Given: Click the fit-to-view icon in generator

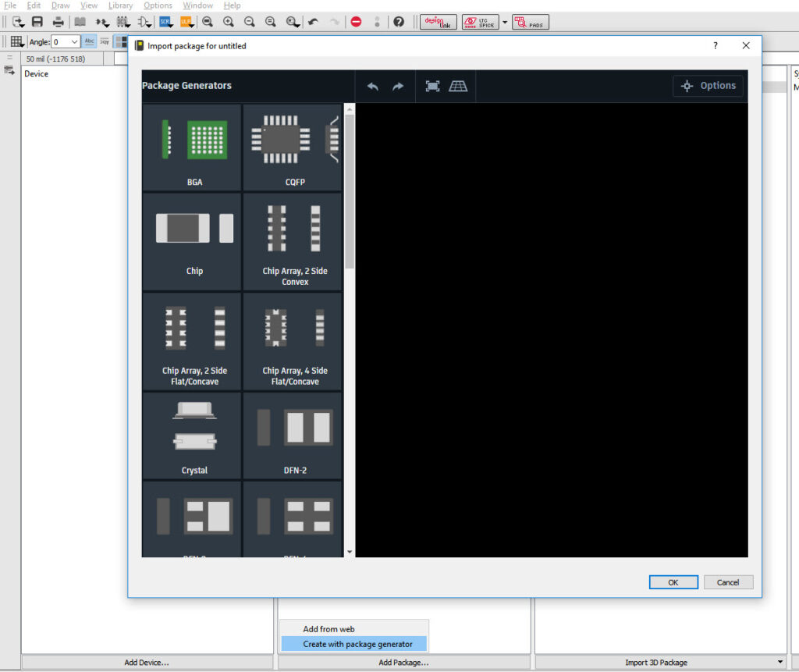Looking at the screenshot, I should pos(432,86).
